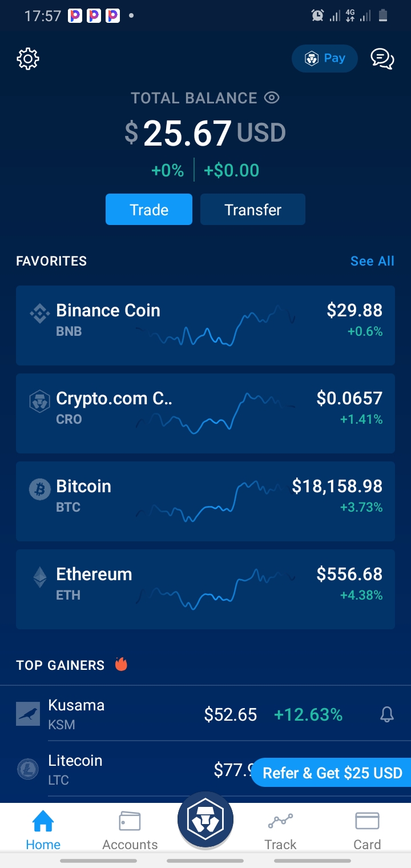
Task: Tap the Pay button
Action: point(324,59)
